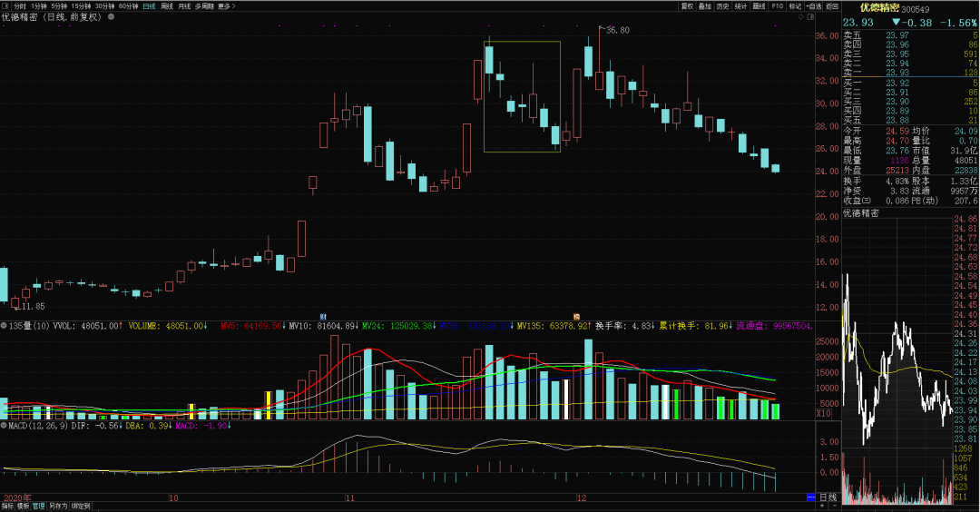980x512 pixels.
Task: Click the 优德精密 intraday mini-chart title
Action: pyautogui.click(x=860, y=213)
